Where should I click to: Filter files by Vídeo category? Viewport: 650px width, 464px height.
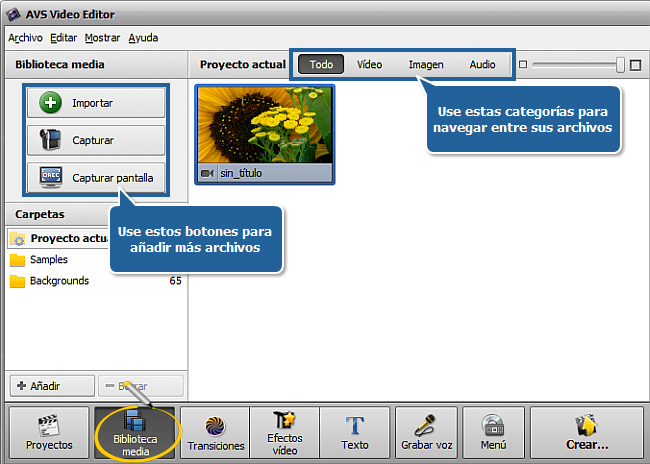(x=369, y=64)
